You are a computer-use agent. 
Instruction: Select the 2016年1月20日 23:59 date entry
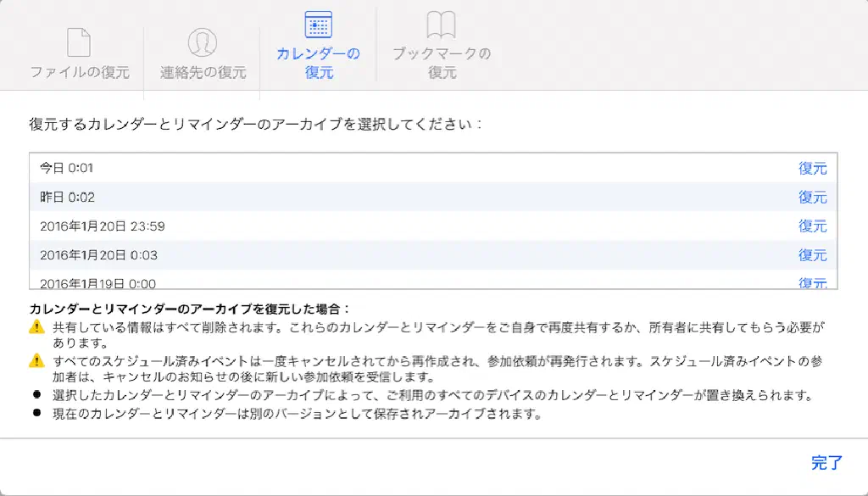(x=102, y=226)
